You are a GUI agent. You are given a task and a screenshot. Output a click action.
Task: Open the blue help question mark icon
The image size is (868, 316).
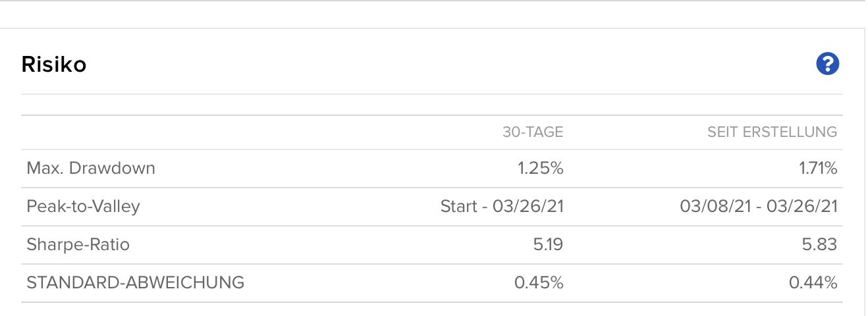[x=828, y=64]
